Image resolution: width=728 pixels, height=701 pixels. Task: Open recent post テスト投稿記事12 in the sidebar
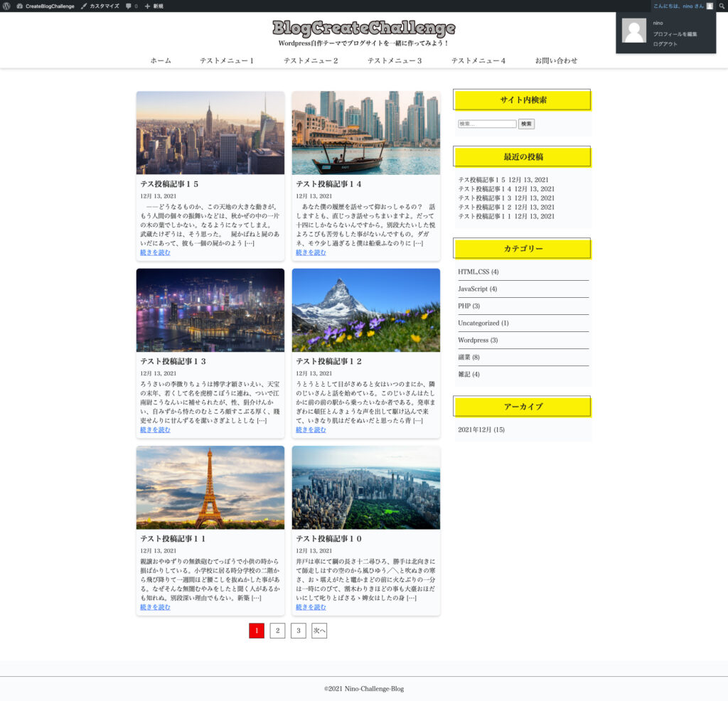click(x=485, y=207)
